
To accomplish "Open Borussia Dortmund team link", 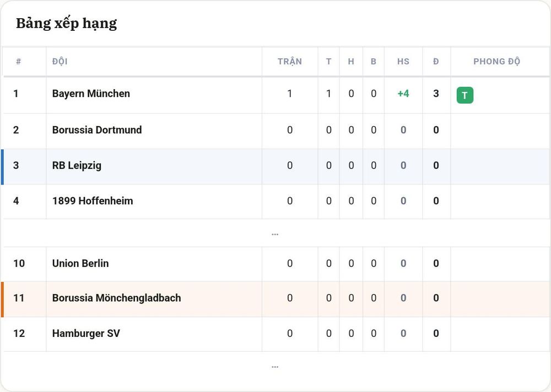I will click(97, 129).
